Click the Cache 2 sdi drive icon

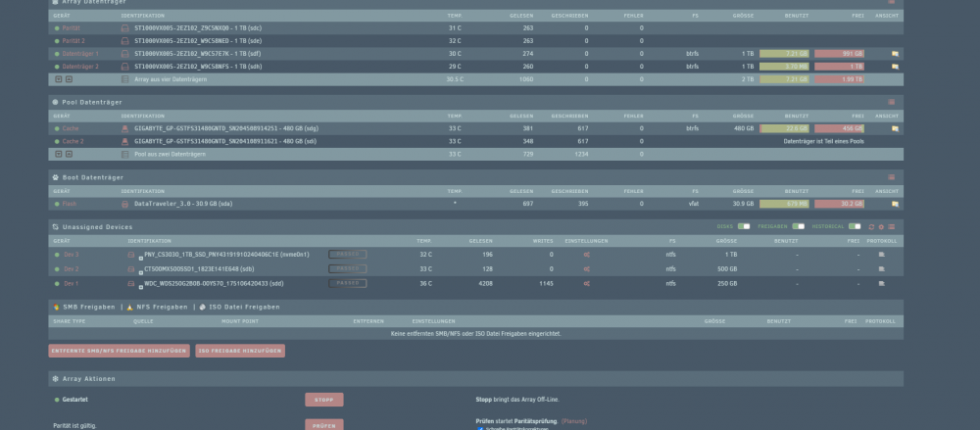(x=124, y=141)
